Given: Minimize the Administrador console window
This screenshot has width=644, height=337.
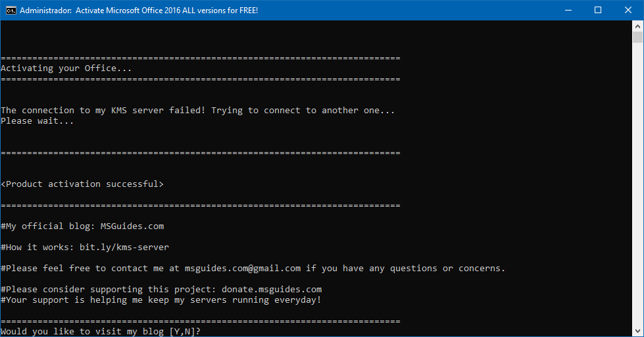Looking at the screenshot, I should (568, 11).
